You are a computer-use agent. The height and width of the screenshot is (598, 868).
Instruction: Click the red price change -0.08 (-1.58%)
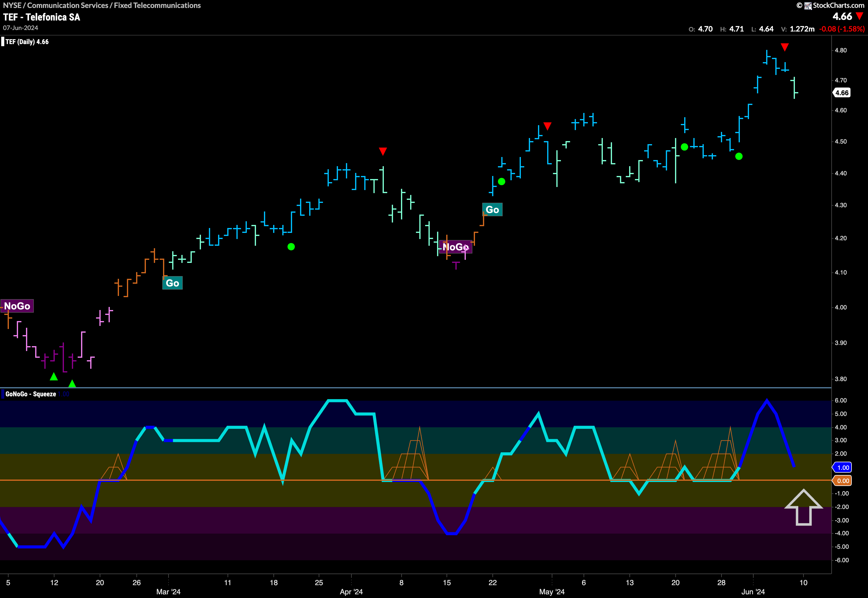coord(842,29)
